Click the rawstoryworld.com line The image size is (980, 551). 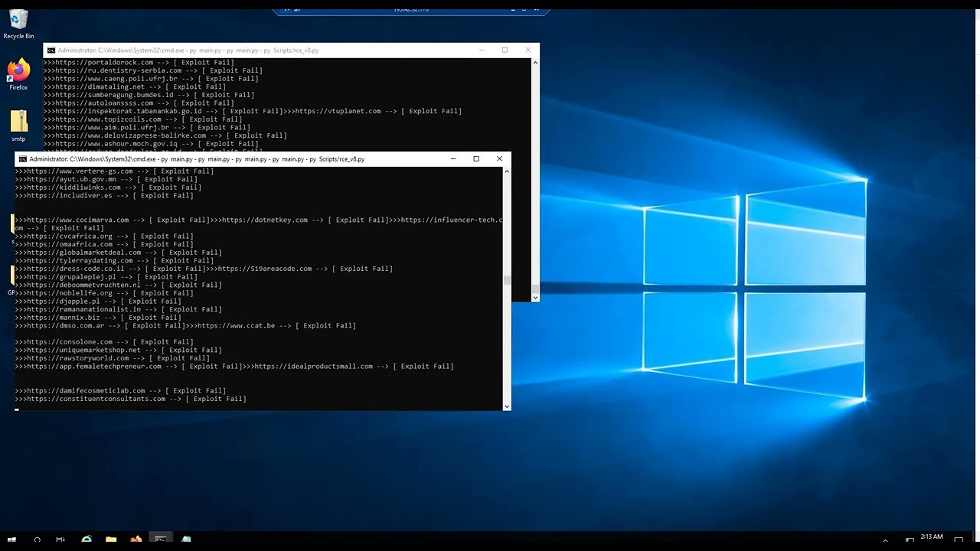click(112, 358)
